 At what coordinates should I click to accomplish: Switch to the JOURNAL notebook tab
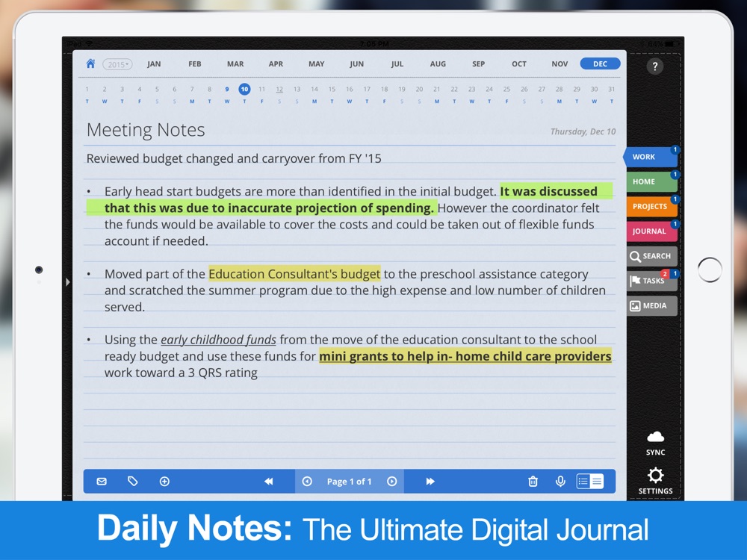coord(651,231)
